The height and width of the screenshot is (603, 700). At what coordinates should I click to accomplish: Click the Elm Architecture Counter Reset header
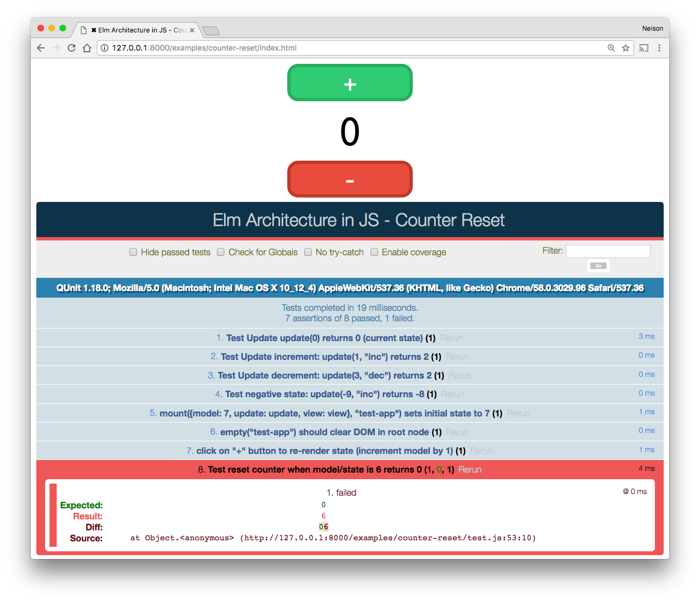coord(358,220)
